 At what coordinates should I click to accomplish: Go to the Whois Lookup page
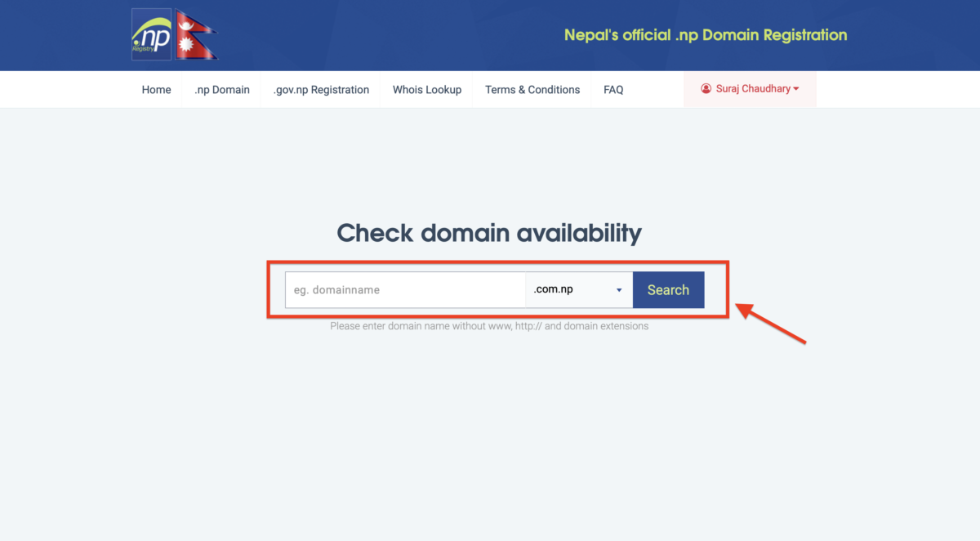tap(426, 89)
